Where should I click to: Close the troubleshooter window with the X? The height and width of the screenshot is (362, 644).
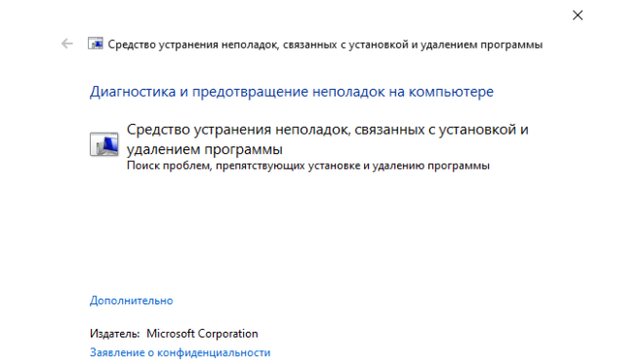tap(578, 16)
